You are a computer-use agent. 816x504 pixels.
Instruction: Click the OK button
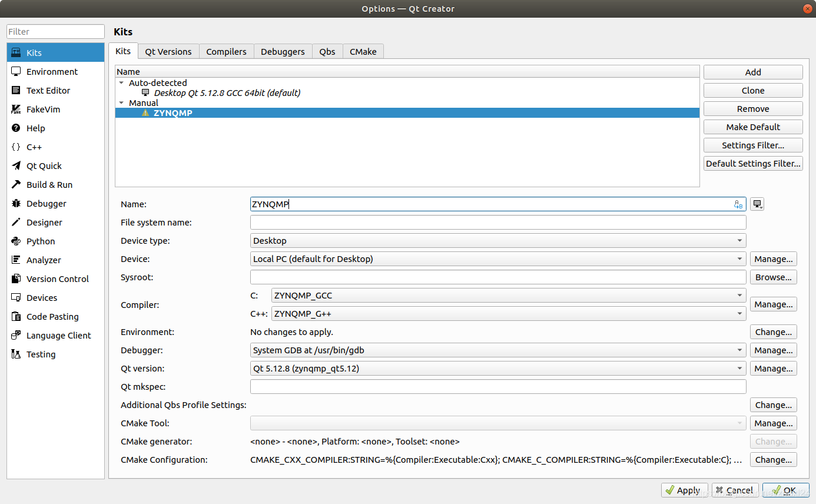[x=785, y=490]
